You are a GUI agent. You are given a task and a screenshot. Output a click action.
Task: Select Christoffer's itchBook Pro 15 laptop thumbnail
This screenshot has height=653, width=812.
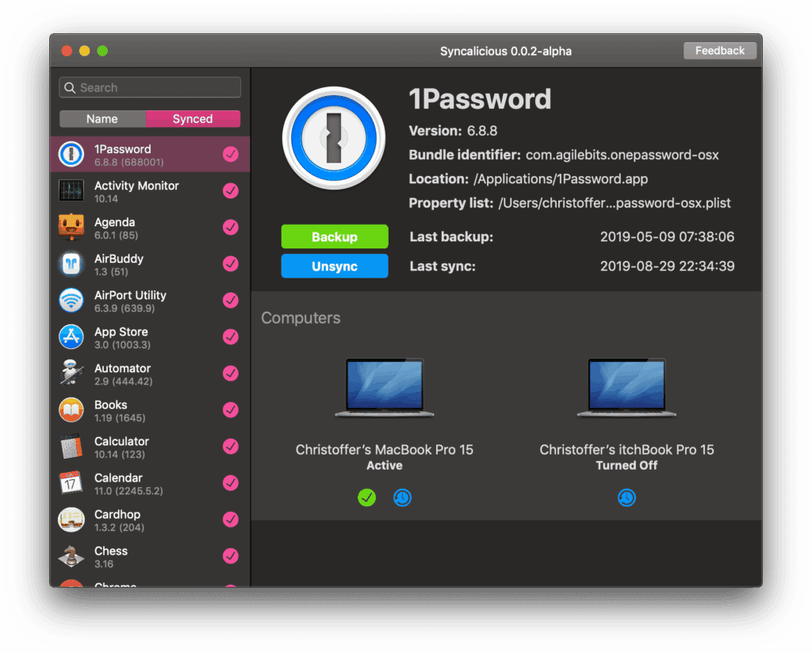point(626,388)
